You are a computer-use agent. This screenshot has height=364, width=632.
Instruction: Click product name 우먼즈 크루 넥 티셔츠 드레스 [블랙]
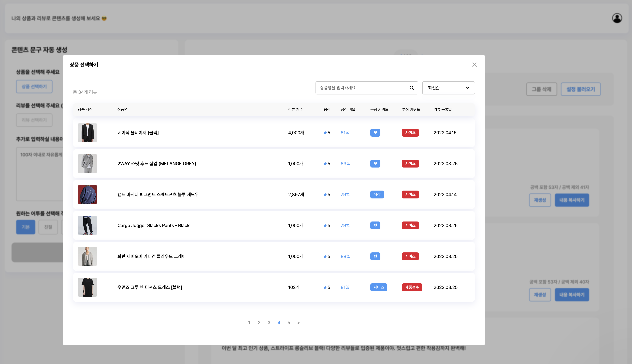150,287
